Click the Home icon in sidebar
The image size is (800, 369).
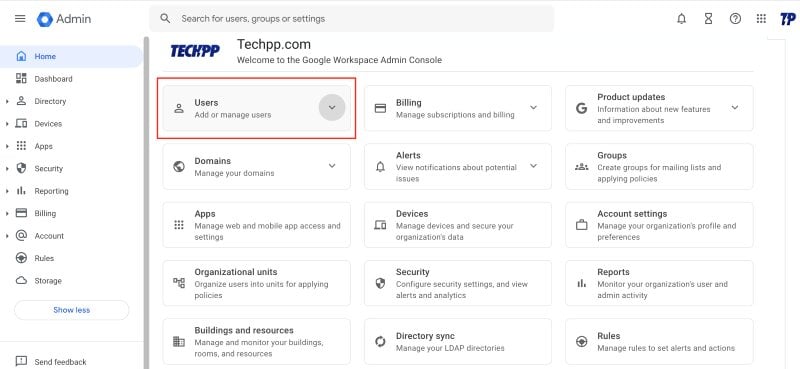(21, 56)
